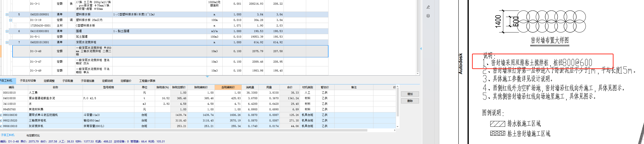Click the 材机类别 column header
This screenshot has height=144, width=644.
307,87
